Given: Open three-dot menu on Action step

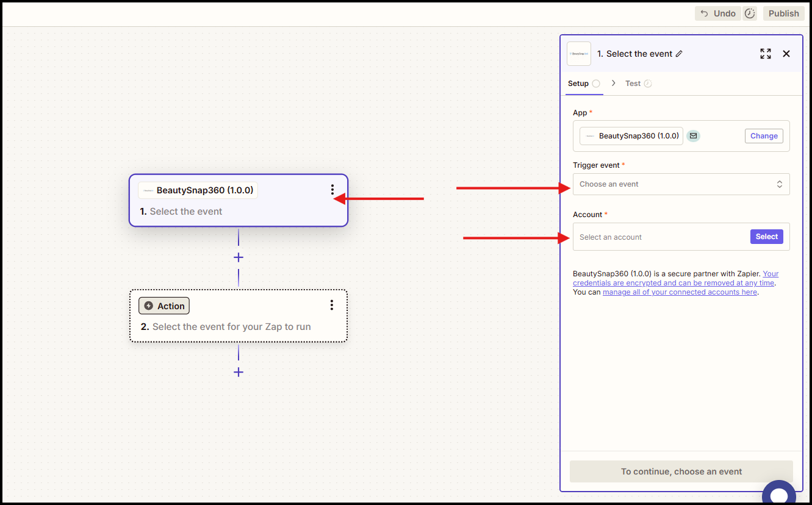Looking at the screenshot, I should pyautogui.click(x=332, y=305).
